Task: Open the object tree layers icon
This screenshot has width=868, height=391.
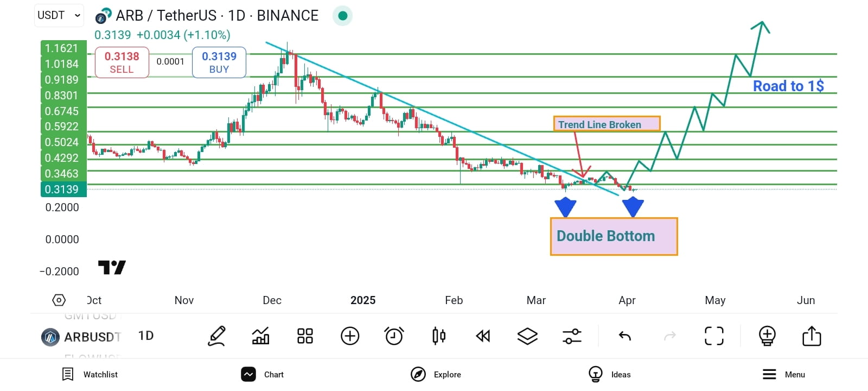Action: [527, 336]
